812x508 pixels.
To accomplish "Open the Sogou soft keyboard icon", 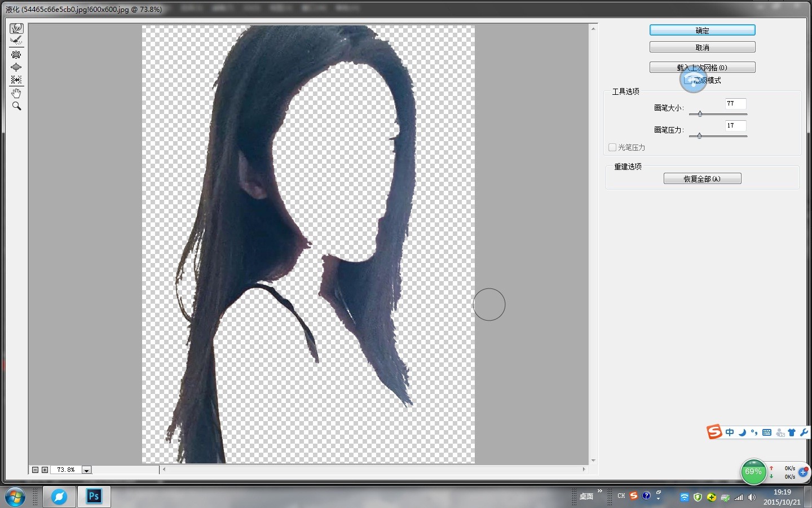I will 766,432.
